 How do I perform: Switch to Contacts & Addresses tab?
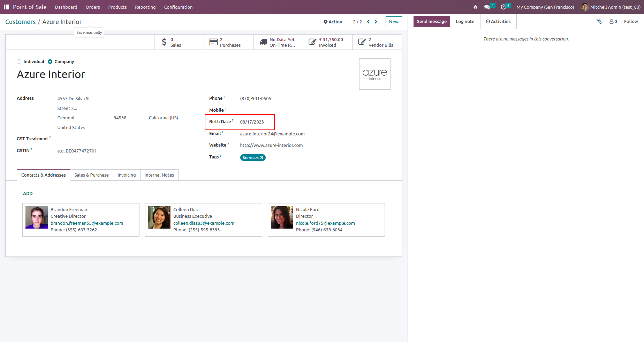(x=43, y=175)
